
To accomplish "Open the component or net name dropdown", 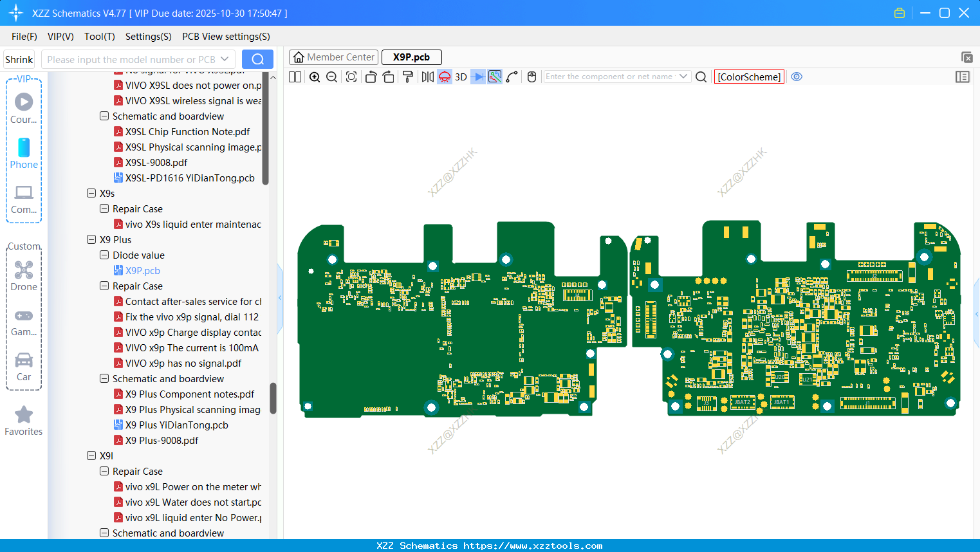I will pyautogui.click(x=683, y=77).
